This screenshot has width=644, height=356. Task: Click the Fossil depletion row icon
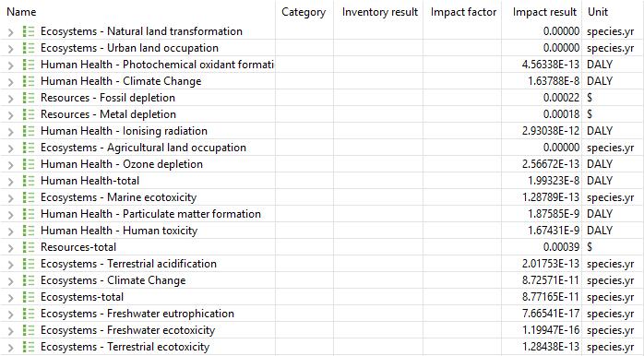[29, 98]
